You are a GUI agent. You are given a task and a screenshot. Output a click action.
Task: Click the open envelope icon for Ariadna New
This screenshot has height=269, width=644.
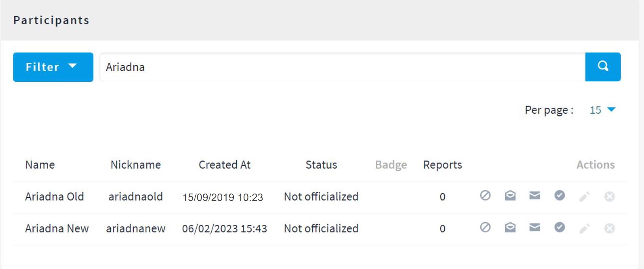(510, 227)
